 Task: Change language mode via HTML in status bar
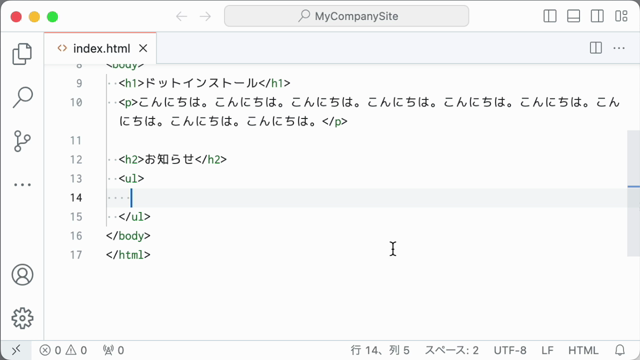click(x=583, y=350)
